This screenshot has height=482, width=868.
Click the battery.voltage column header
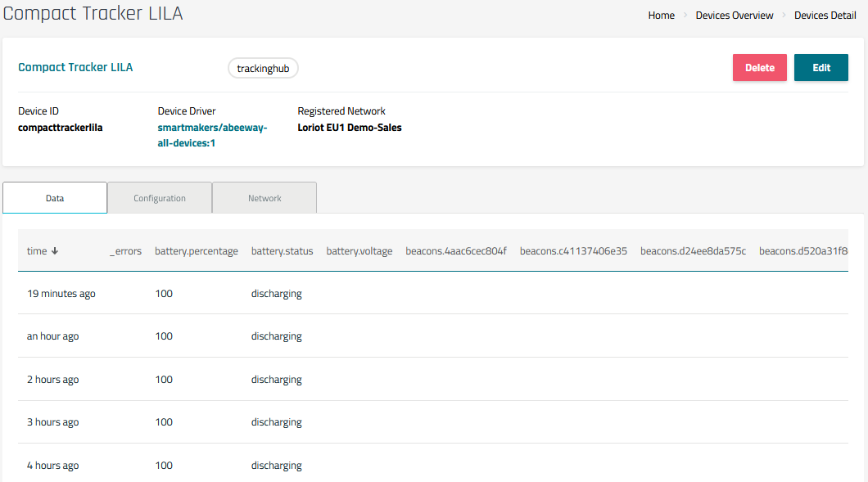[359, 251]
